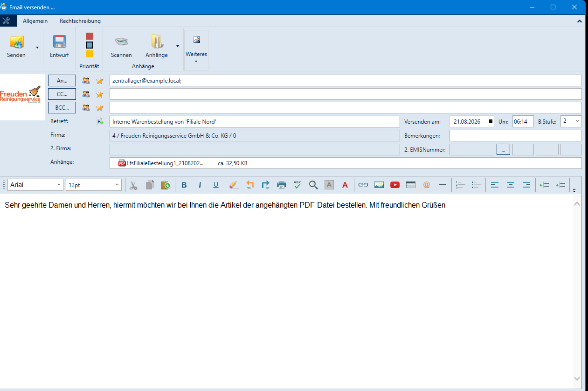This screenshot has height=391, width=588.
Task: Align text to the left
Action: click(x=495, y=185)
